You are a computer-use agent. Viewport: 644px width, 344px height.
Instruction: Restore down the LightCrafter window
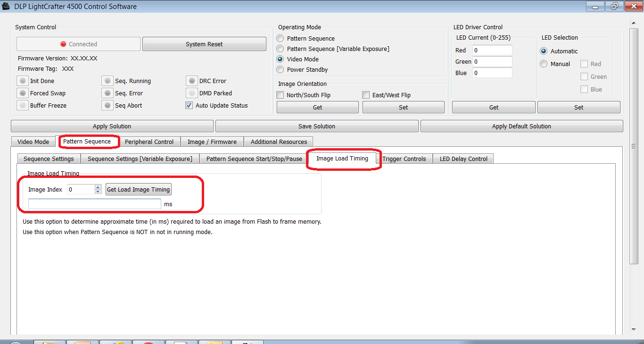coord(615,6)
